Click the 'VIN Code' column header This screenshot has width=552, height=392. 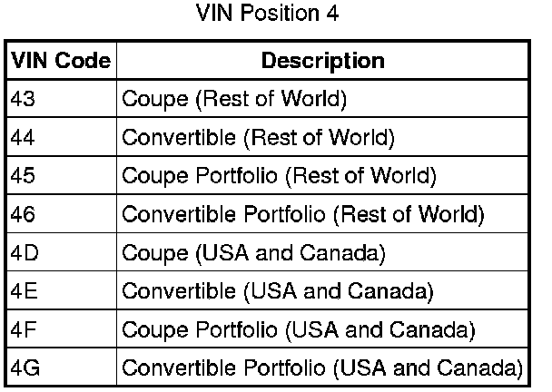(x=62, y=62)
